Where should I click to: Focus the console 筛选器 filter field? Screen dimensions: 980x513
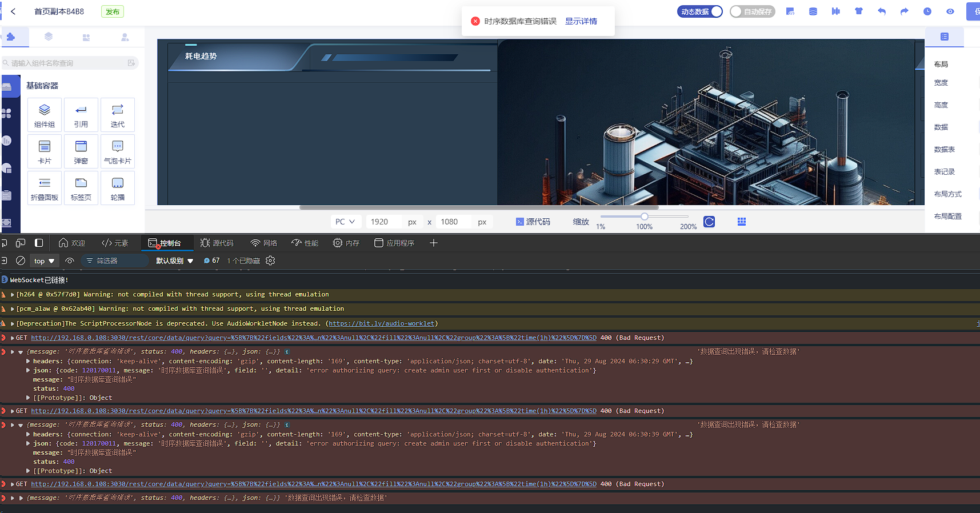(114, 260)
